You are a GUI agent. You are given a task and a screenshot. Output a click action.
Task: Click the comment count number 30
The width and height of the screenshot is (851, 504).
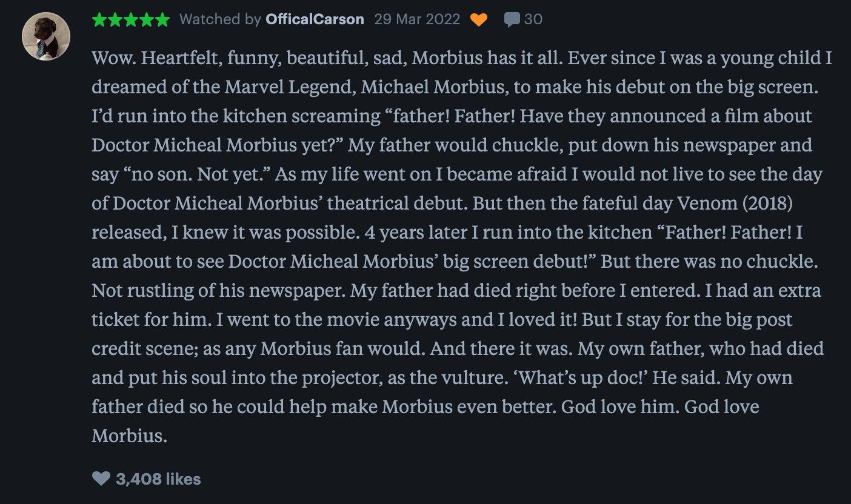(533, 19)
